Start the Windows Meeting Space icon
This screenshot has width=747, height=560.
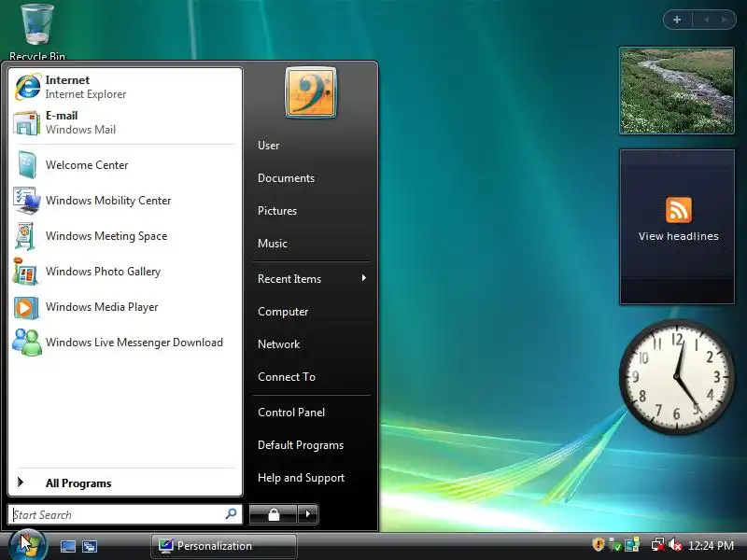point(26,236)
